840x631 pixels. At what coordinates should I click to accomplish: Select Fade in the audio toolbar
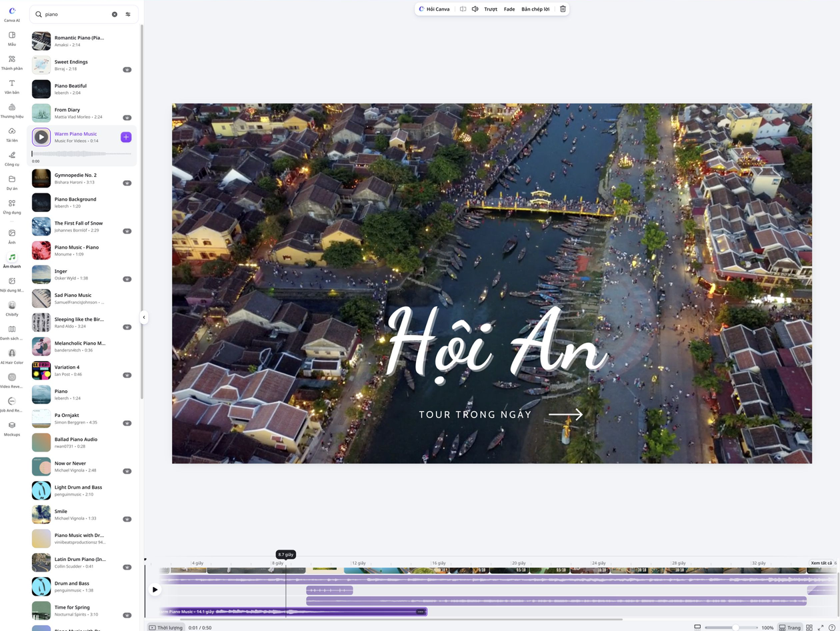point(509,9)
